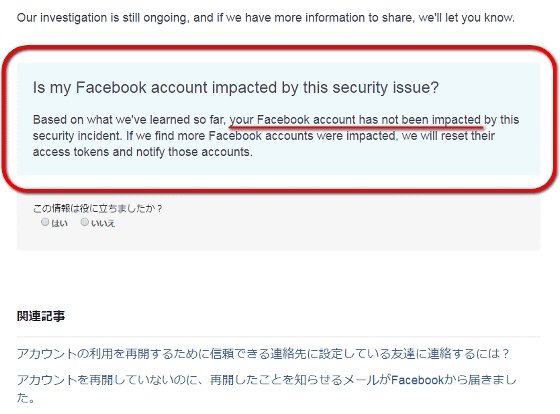Click the word Facebook in the second related link
This screenshot has width=560, height=414.
[x=417, y=380]
